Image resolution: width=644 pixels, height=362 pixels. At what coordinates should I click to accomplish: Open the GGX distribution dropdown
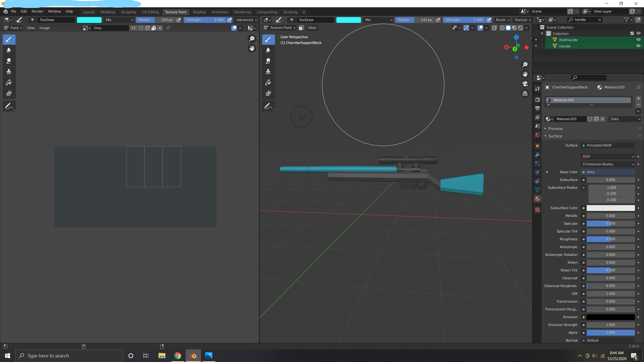608,156
